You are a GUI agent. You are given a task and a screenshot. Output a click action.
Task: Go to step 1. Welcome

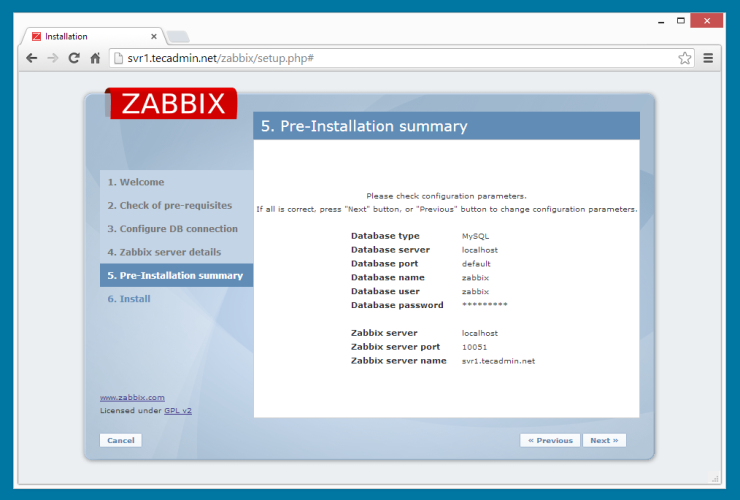pyautogui.click(x=136, y=182)
